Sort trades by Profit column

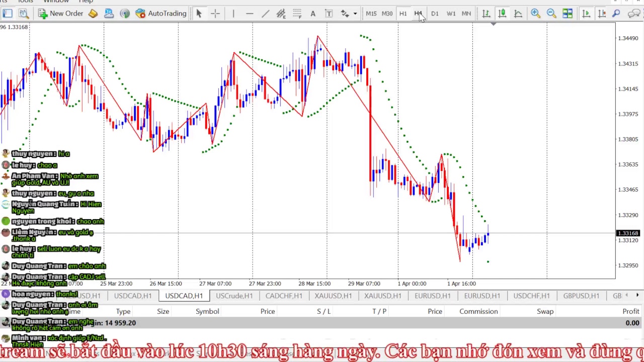tap(631, 311)
